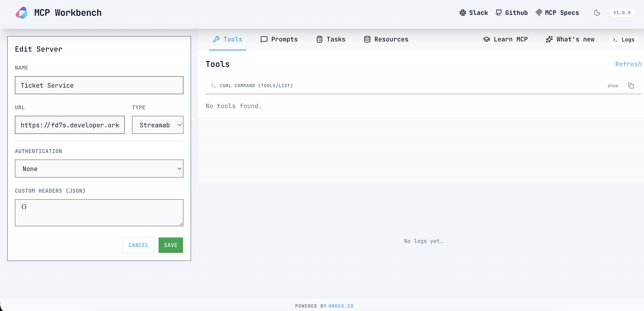Click the MCP Workbench logo
This screenshot has height=311, width=644.
21,12
